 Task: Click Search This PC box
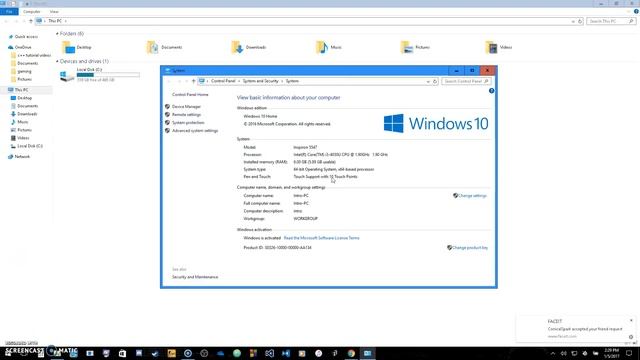[611, 21]
